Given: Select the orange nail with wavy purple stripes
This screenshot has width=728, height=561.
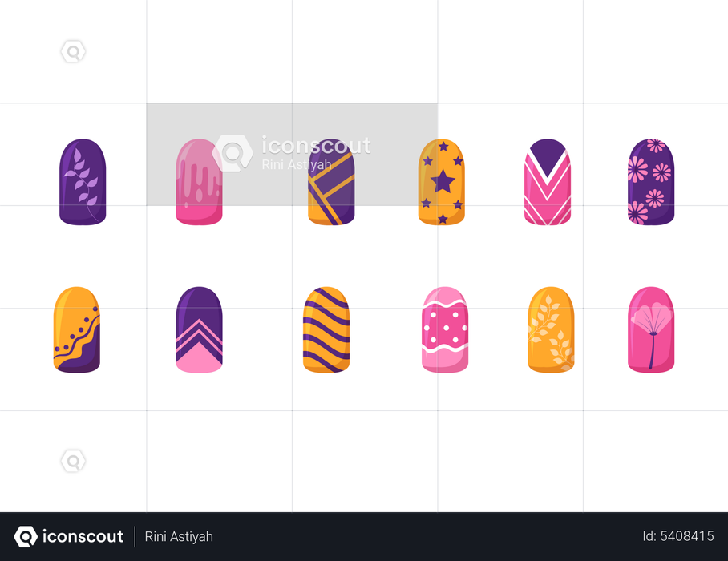Looking at the screenshot, I should (326, 329).
